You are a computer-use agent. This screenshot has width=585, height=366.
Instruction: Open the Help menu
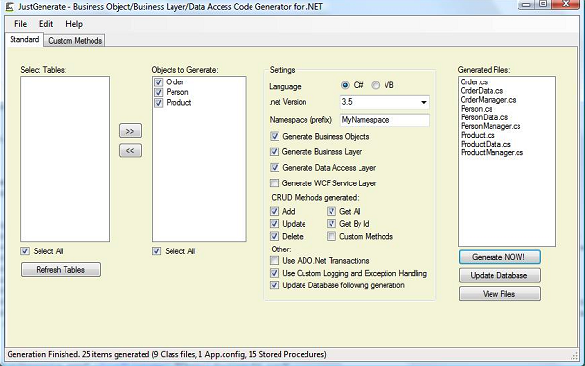(x=74, y=24)
